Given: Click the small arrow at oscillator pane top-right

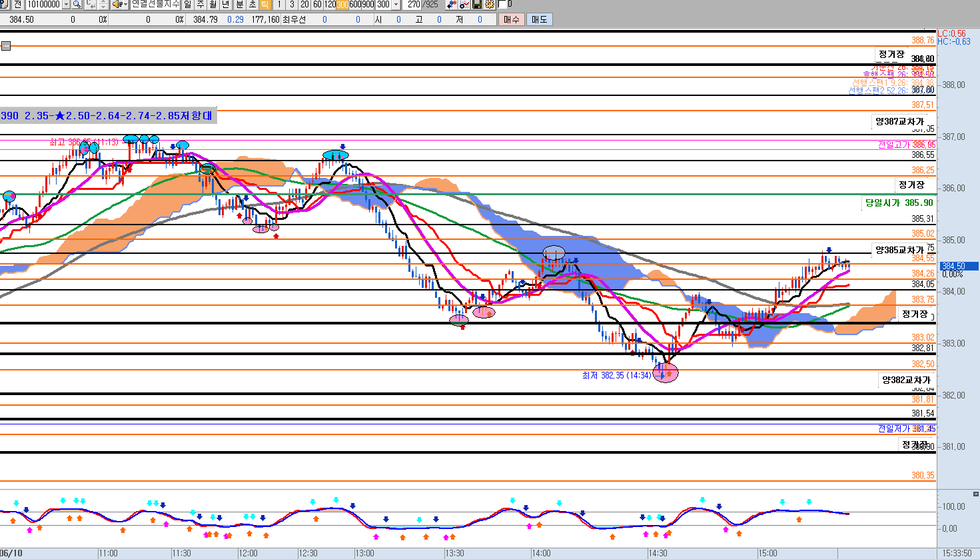Looking at the screenshot, I should (x=976, y=494).
